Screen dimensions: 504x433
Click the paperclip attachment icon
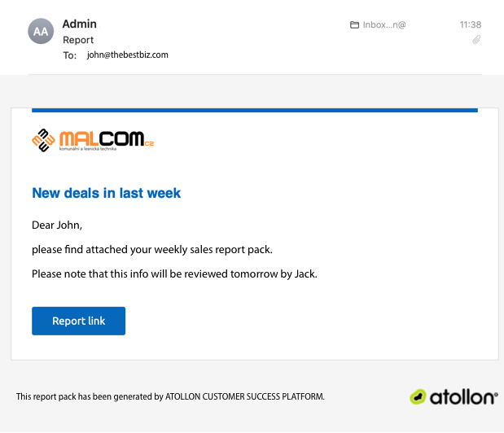[477, 39]
